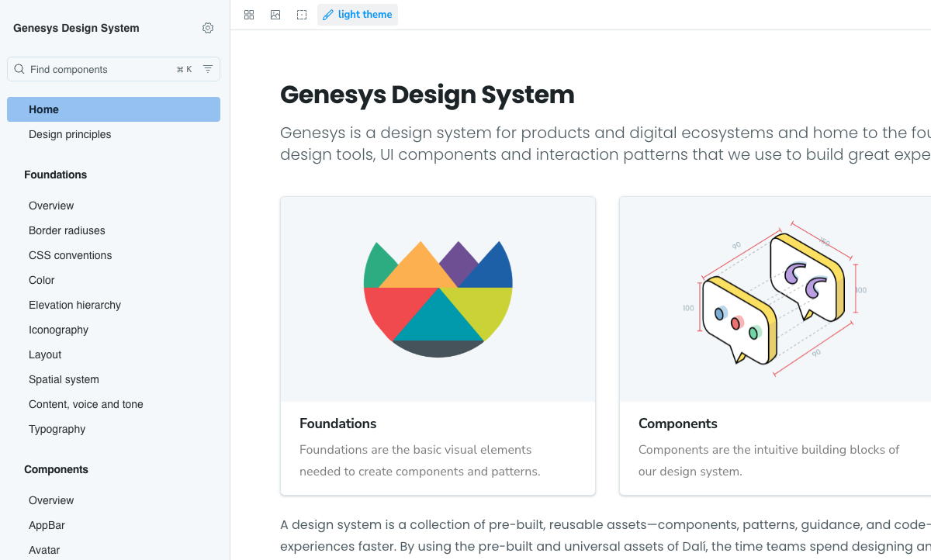Click the Foundations mountain illustration

[x=438, y=297]
